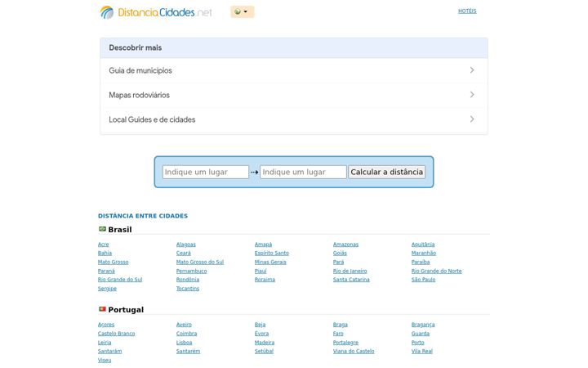Open the Porto link

click(x=418, y=343)
